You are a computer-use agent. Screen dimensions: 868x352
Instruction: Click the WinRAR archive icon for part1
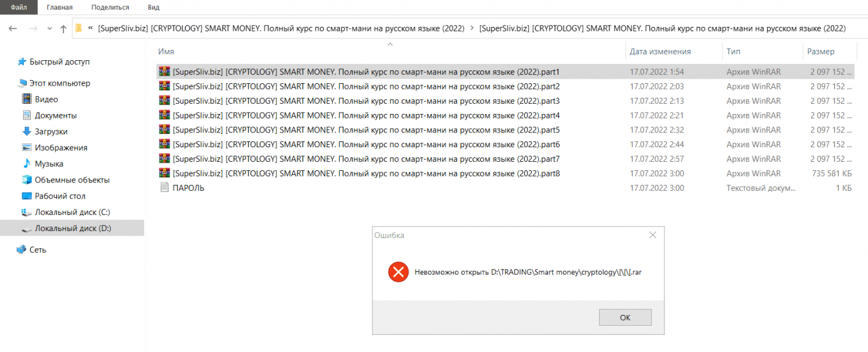[165, 72]
